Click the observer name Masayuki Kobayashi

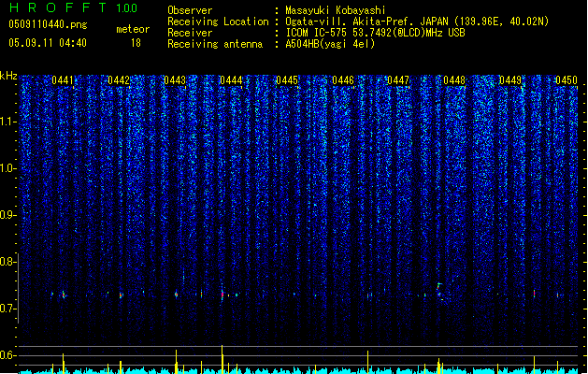(x=335, y=10)
